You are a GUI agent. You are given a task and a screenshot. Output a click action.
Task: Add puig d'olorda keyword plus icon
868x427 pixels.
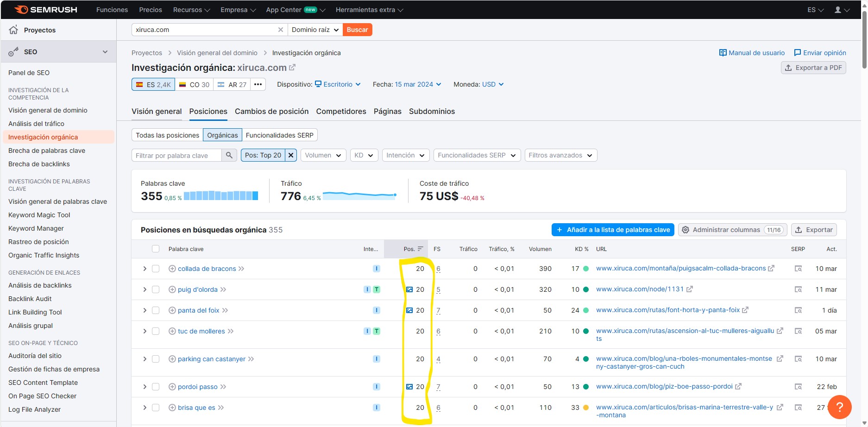[x=172, y=289]
